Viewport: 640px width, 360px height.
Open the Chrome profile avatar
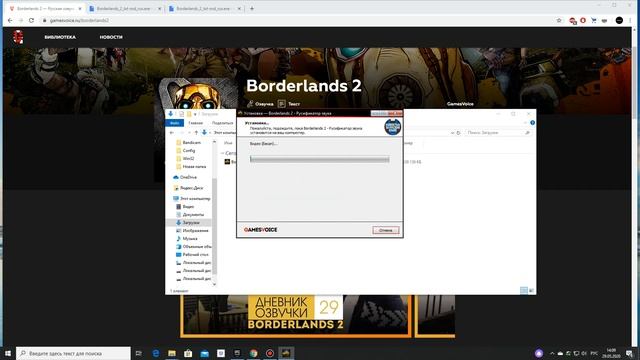click(x=619, y=20)
